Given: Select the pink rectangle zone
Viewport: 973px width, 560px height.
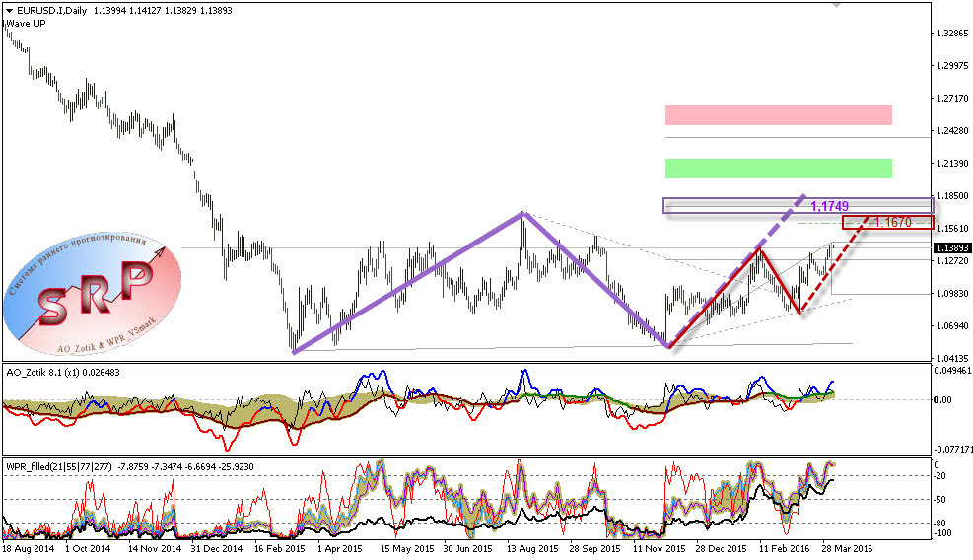Looking at the screenshot, I should coord(778,115).
